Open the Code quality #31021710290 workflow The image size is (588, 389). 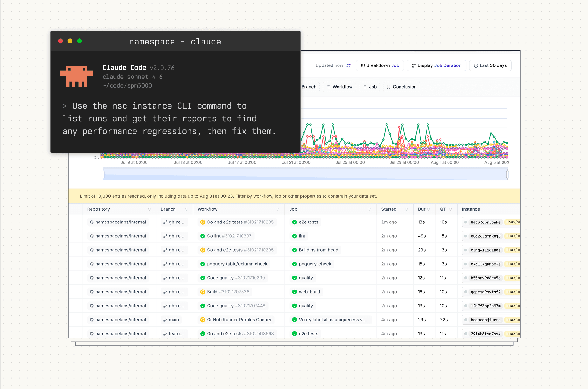pyautogui.click(x=232, y=278)
